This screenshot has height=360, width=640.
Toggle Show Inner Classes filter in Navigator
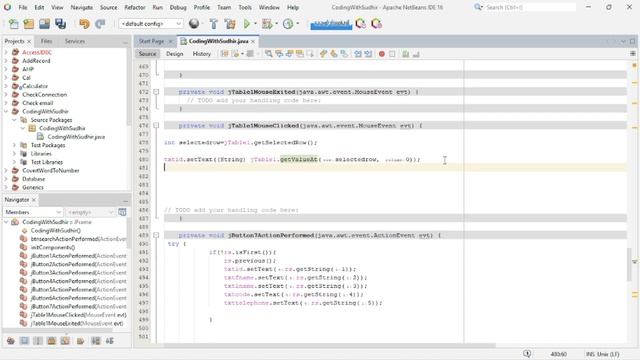click(x=65, y=340)
